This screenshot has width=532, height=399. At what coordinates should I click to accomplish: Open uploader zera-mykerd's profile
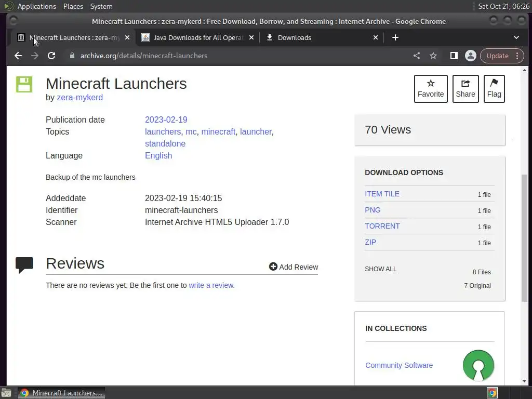tap(79, 97)
